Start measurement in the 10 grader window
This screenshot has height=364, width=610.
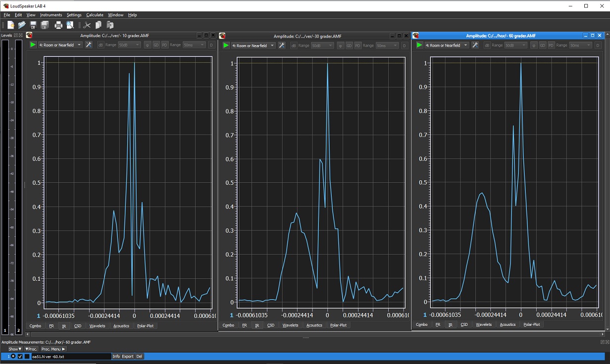pyautogui.click(x=33, y=45)
